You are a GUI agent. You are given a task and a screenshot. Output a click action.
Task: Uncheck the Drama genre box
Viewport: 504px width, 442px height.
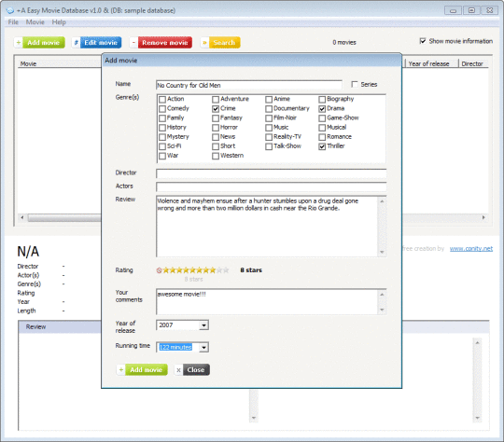click(x=322, y=109)
